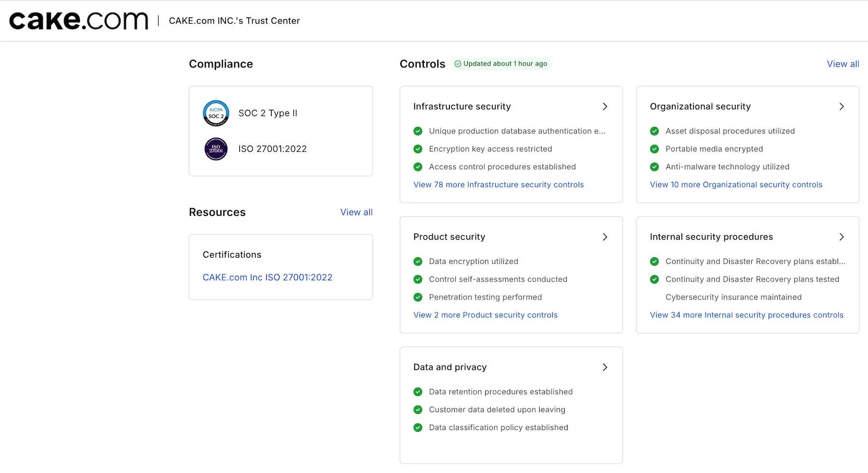The image size is (868, 473).
Task: Click green check beside Unique production database authentication
Action: [x=418, y=131]
